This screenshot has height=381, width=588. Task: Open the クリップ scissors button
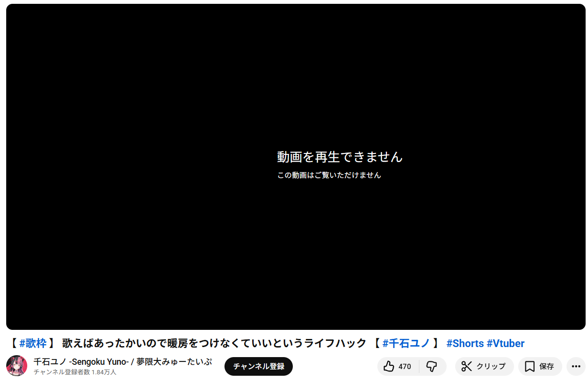(x=484, y=367)
